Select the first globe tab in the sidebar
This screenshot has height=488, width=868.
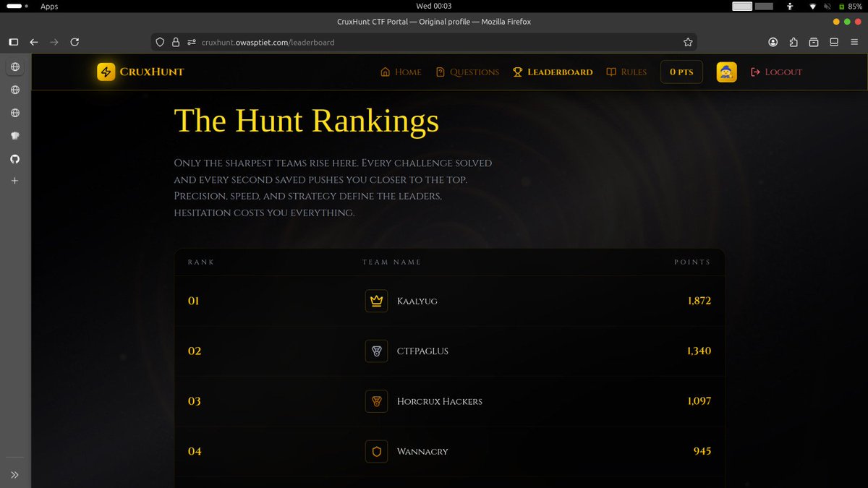click(x=15, y=67)
